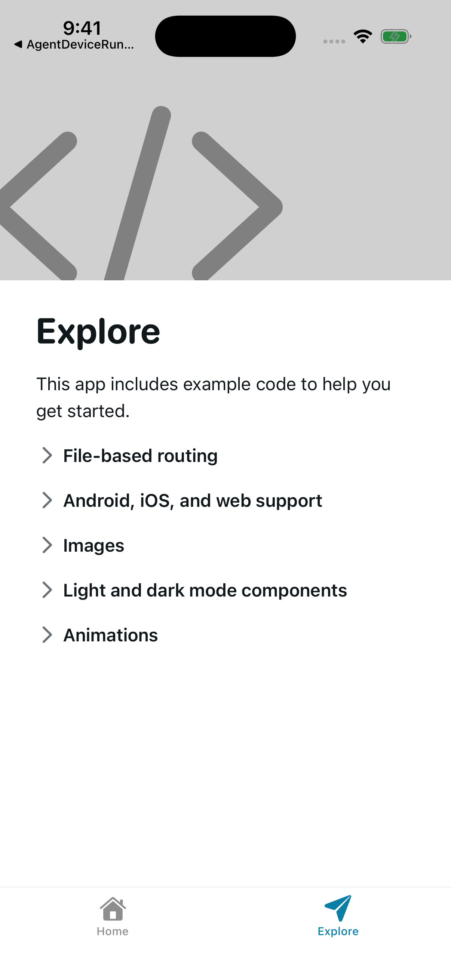The height and width of the screenshot is (980, 451).
Task: Return to AgentDeviceRun app via text
Action: [80, 44]
